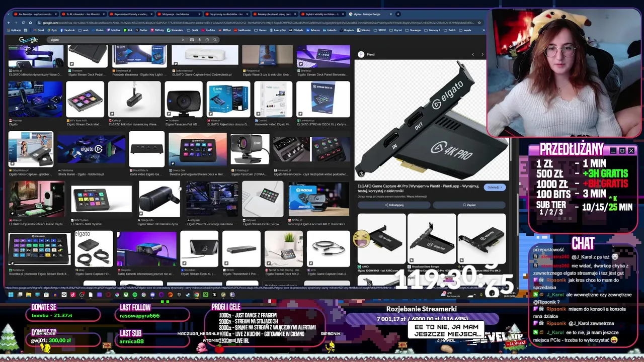Viewport: 644px width, 362px height.
Task: Open the Facebook bookmark
Action: click(67, 30)
